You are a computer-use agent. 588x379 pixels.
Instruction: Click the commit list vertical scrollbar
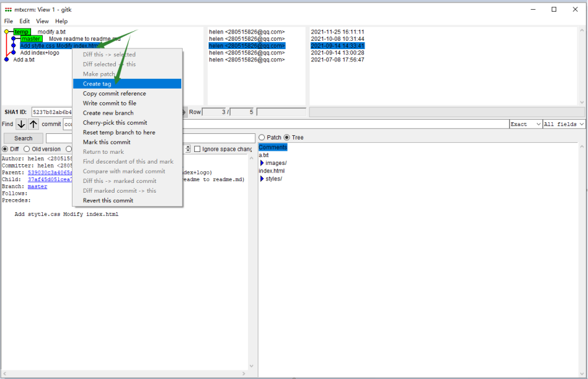[582, 66]
